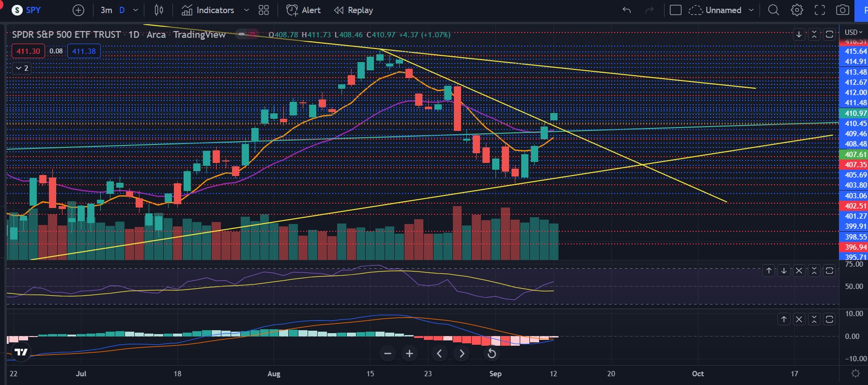Click the Sep label on time axis
This screenshot has height=385, width=868.
(496, 374)
